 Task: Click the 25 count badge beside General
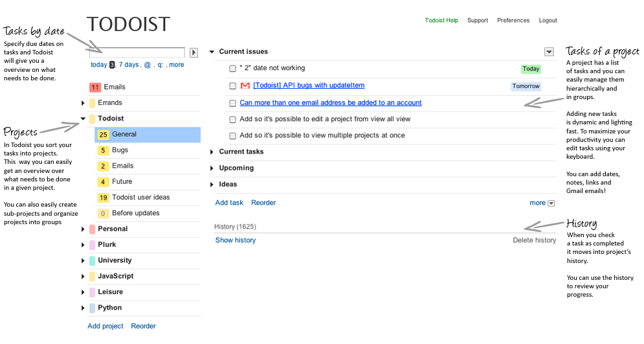coord(103,135)
